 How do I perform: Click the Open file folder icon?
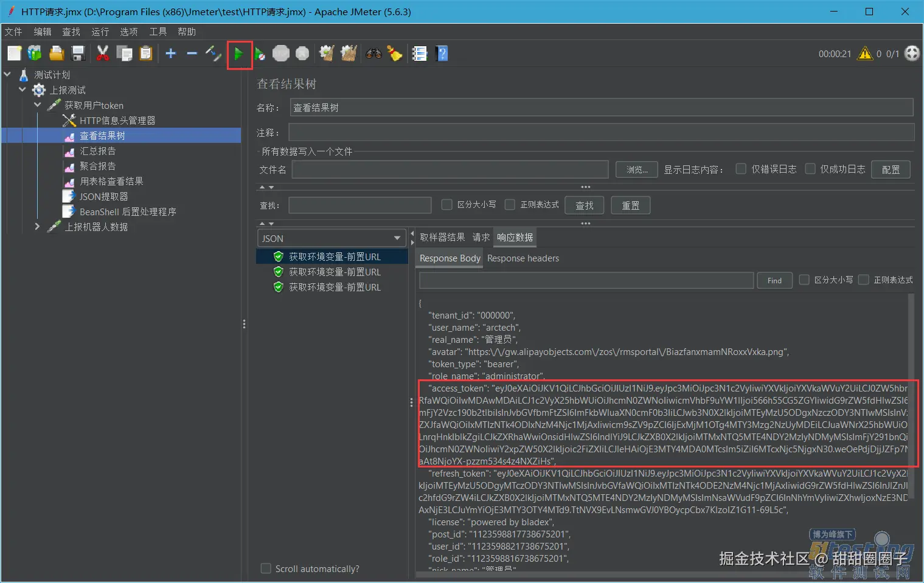pos(57,53)
